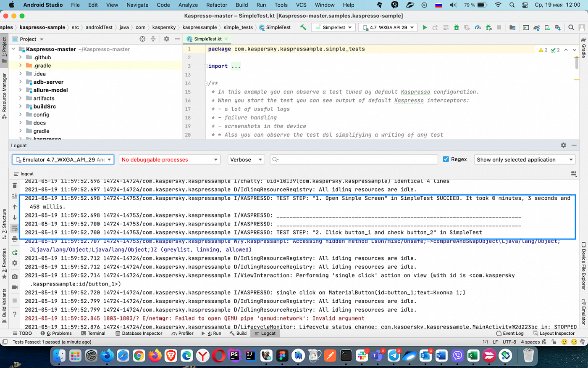Screen dimensions: 588x368
Task: Open the SDK Manager icon
Action: click(x=558, y=27)
